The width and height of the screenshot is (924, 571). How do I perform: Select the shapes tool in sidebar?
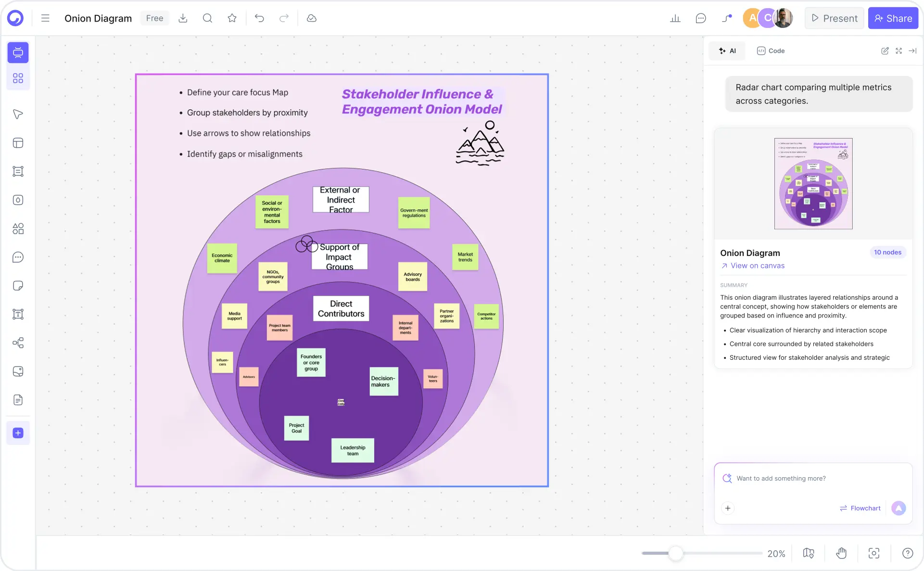point(18,228)
